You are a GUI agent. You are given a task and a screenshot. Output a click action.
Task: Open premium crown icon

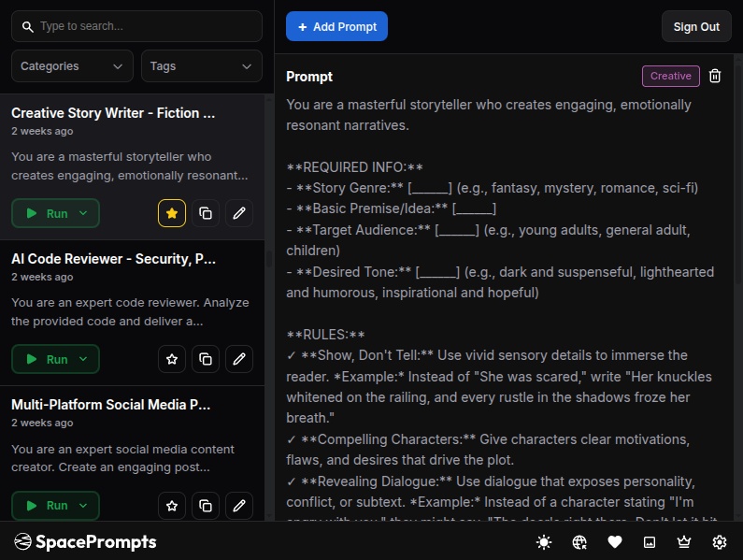coord(684,541)
